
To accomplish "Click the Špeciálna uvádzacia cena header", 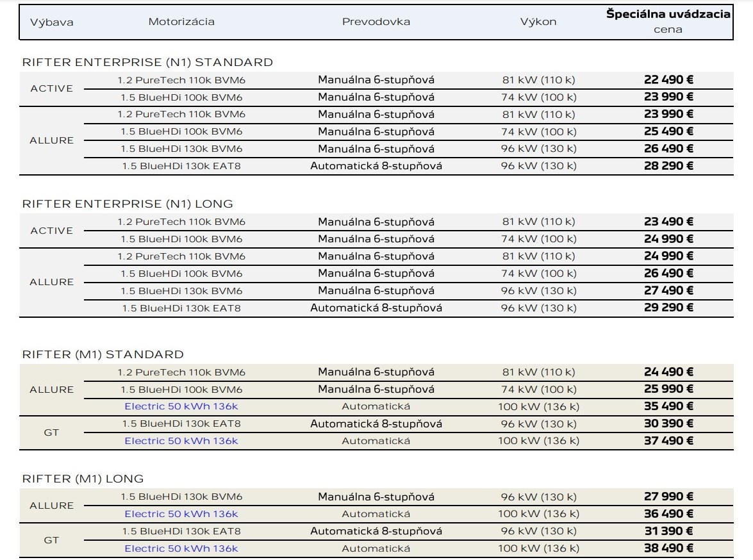I will tap(668, 21).
